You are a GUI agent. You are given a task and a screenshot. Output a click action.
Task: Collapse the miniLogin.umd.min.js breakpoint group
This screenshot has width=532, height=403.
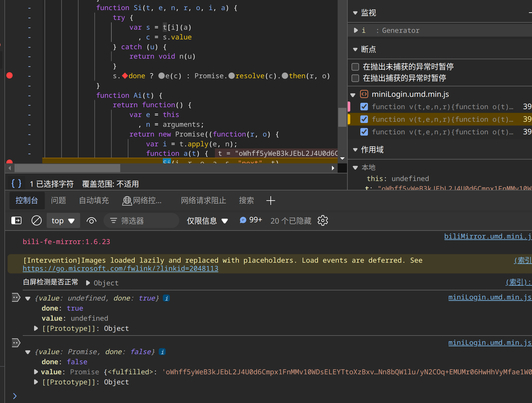353,95
